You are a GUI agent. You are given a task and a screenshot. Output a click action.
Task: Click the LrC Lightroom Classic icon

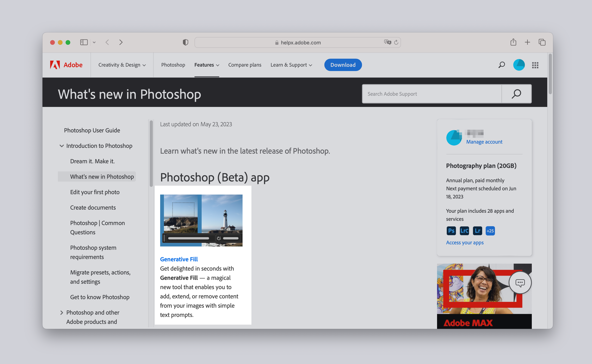(x=464, y=231)
